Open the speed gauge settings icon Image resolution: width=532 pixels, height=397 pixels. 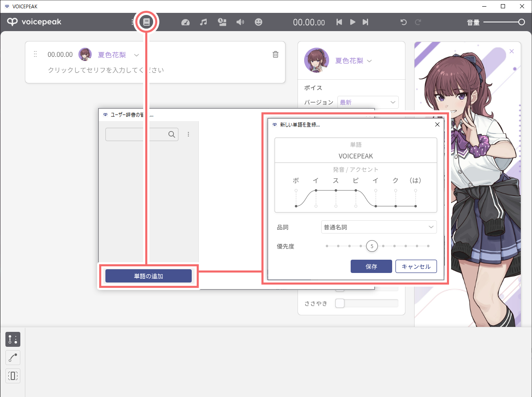pos(185,22)
